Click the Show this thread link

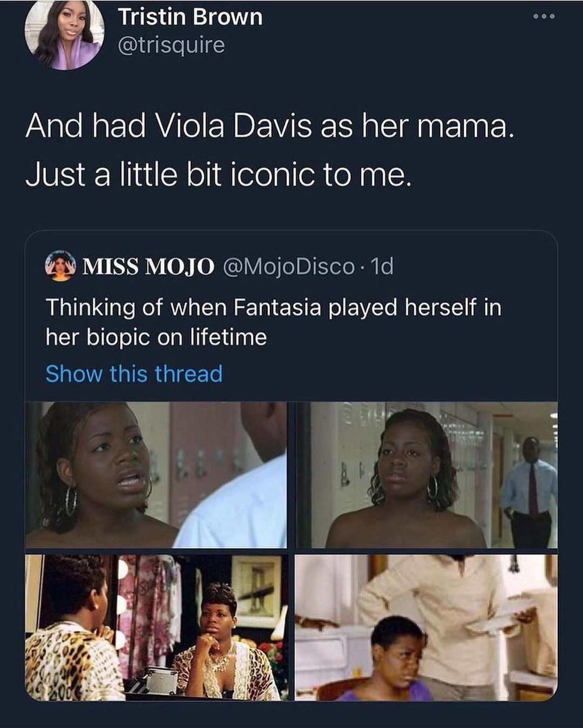coord(134,373)
